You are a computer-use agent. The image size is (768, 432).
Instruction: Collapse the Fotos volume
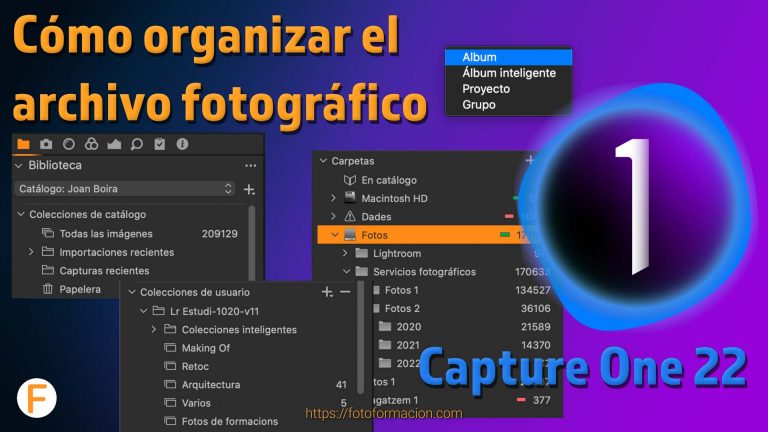pyautogui.click(x=335, y=235)
